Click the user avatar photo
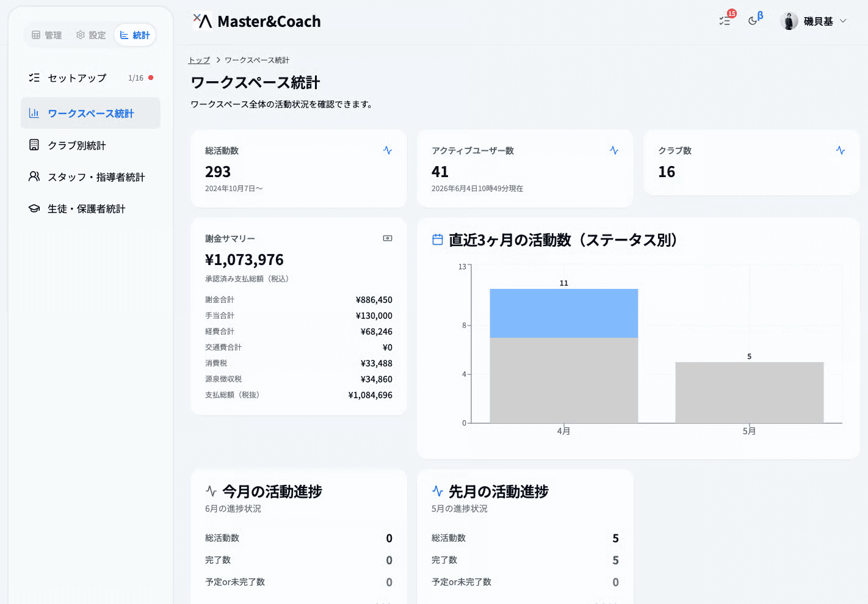Image resolution: width=868 pixels, height=604 pixels. click(789, 21)
